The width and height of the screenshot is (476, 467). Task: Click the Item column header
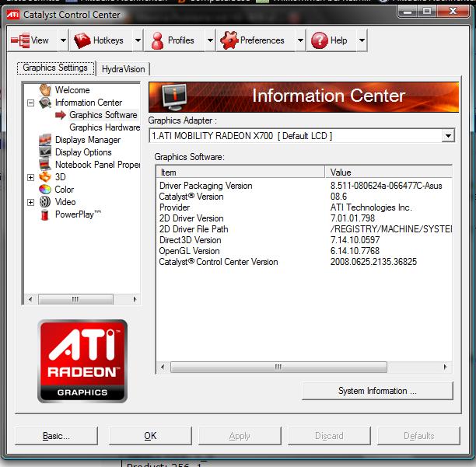[x=240, y=173]
